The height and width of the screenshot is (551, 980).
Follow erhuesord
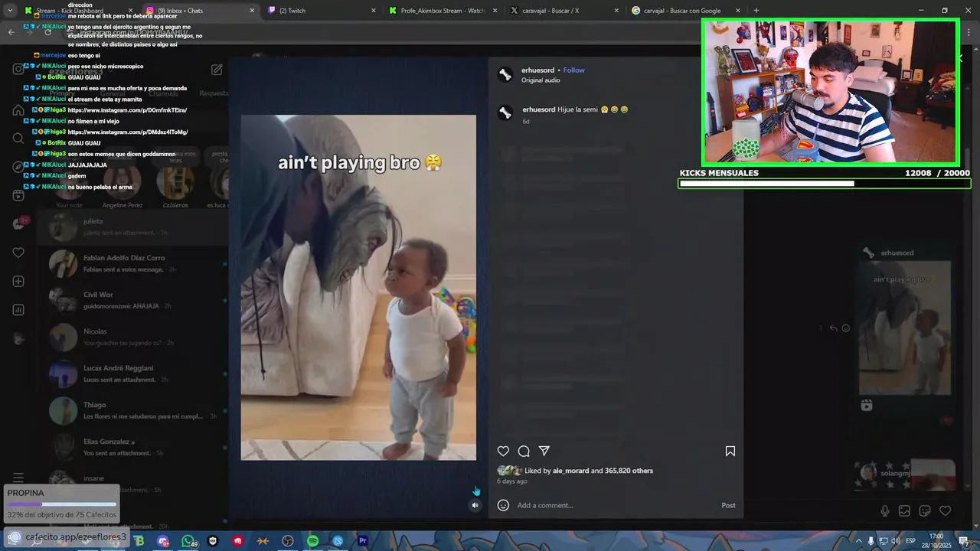pyautogui.click(x=574, y=70)
